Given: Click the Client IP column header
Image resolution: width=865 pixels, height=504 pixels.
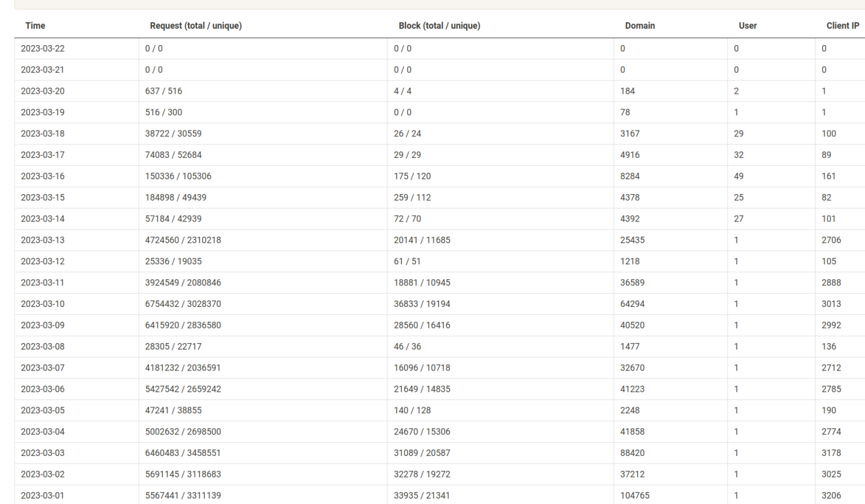Looking at the screenshot, I should tap(842, 26).
